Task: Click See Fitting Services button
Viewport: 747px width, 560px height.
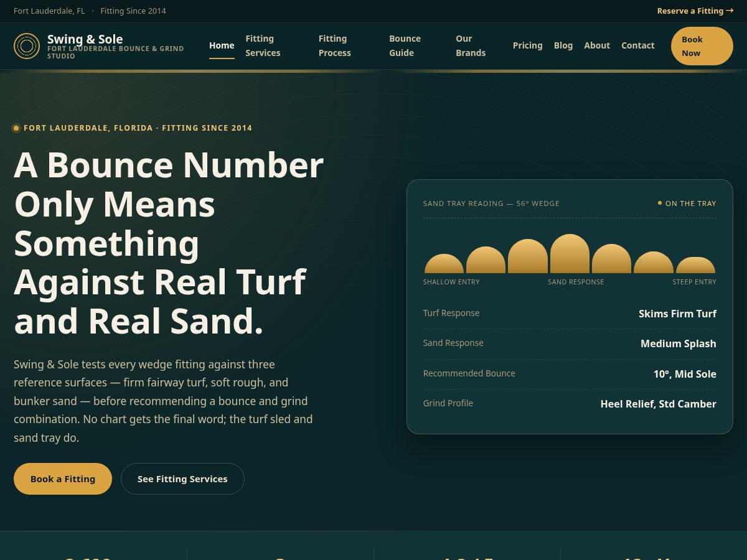Action: pyautogui.click(x=182, y=479)
